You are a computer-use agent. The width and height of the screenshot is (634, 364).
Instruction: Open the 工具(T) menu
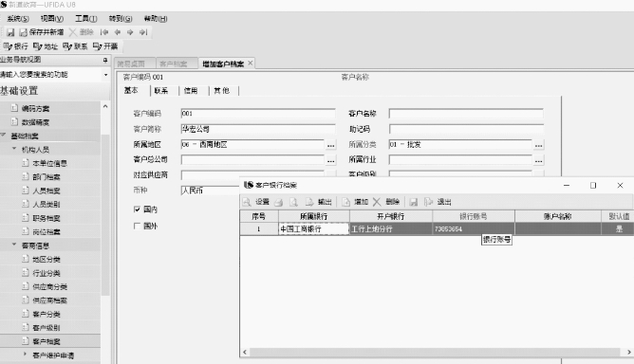tap(86, 19)
